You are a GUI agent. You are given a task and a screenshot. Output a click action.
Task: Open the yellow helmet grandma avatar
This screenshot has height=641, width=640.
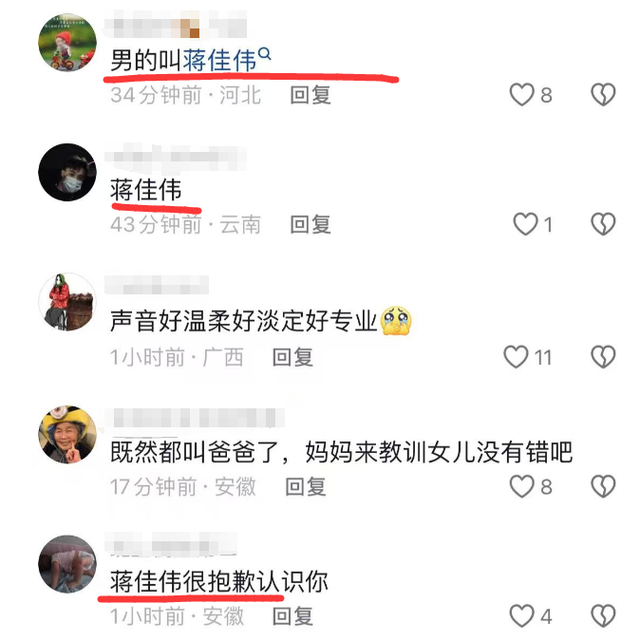click(67, 434)
